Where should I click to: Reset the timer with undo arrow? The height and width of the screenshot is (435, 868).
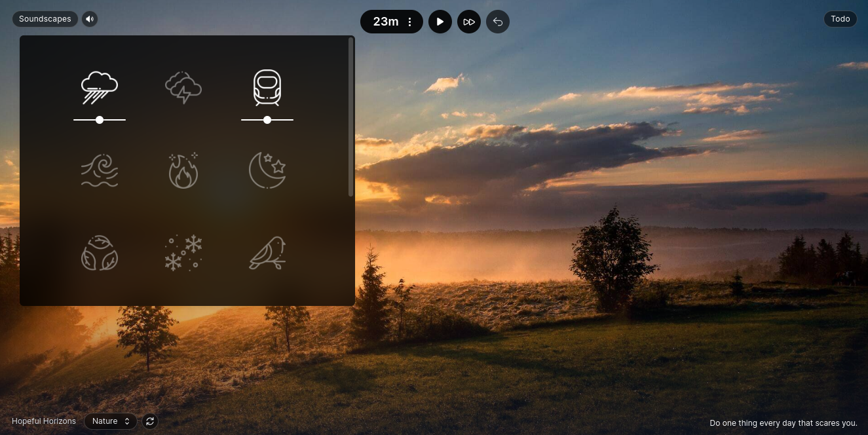[x=498, y=22]
